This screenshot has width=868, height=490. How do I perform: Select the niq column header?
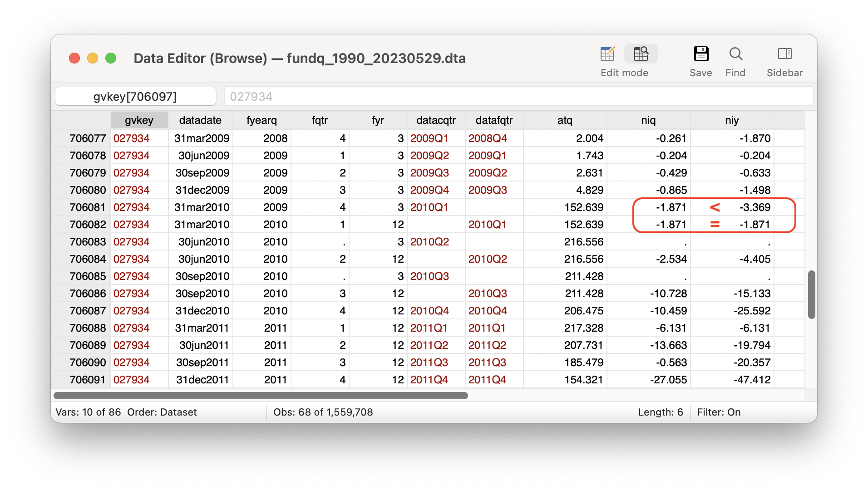pos(648,120)
